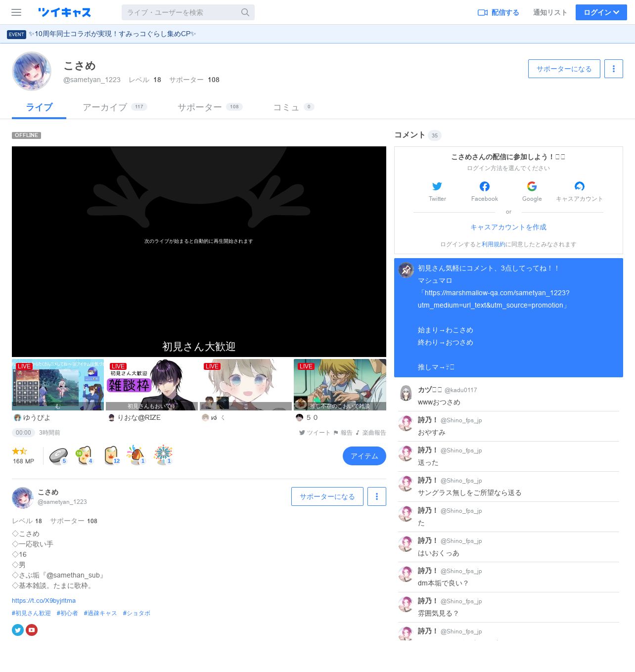Open profile Twitter round icon
The height and width of the screenshot is (672, 635).
pos(18,630)
